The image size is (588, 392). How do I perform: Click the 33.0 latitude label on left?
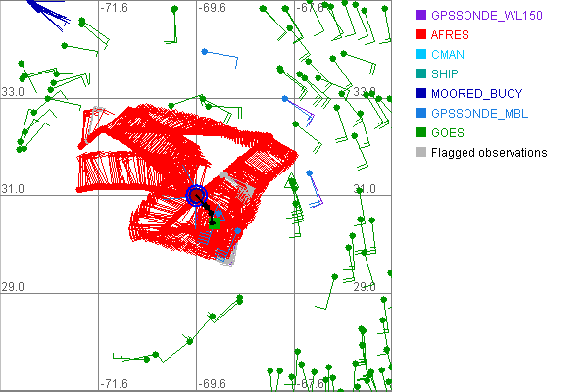(13, 92)
